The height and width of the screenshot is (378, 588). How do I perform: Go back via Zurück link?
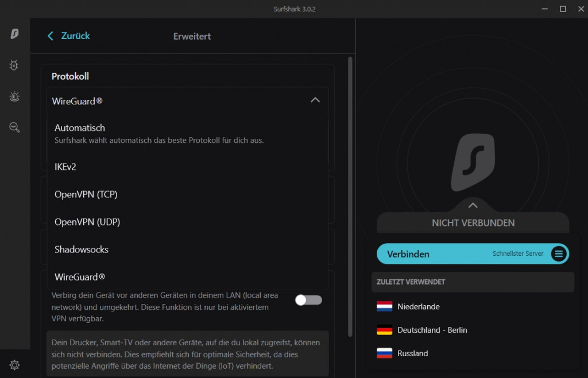(75, 36)
